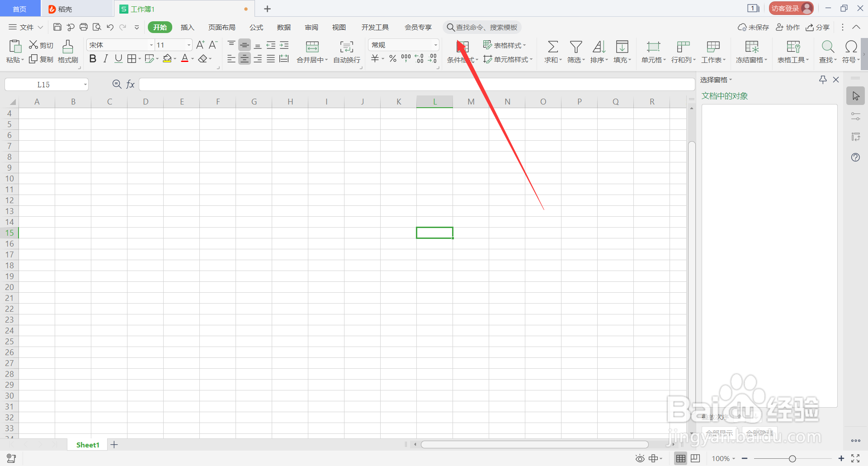Viewport: 868px width, 466px height.
Task: Toggle underline formatting
Action: [x=118, y=58]
